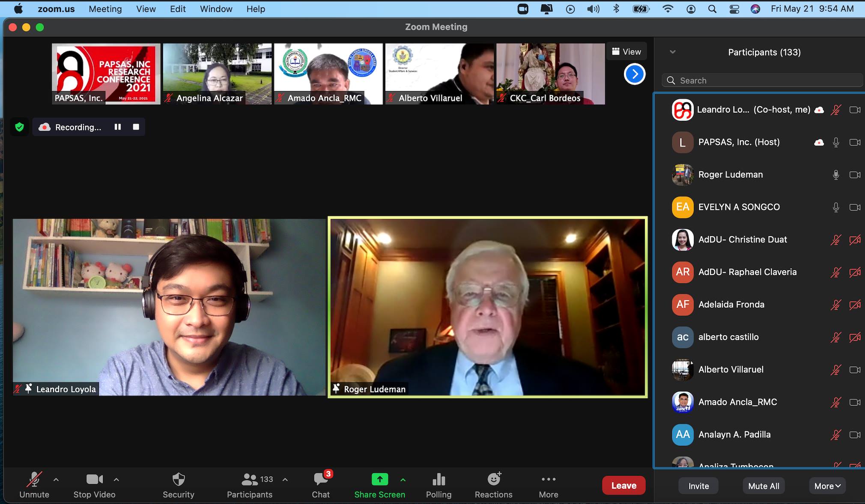Click the green encryption shield icon

pos(19,127)
